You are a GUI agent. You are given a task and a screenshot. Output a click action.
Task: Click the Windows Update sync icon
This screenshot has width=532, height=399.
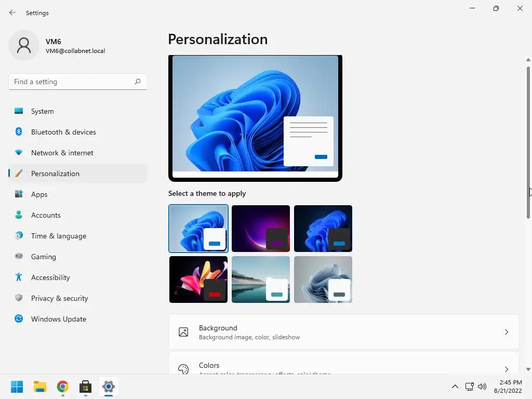pos(19,318)
